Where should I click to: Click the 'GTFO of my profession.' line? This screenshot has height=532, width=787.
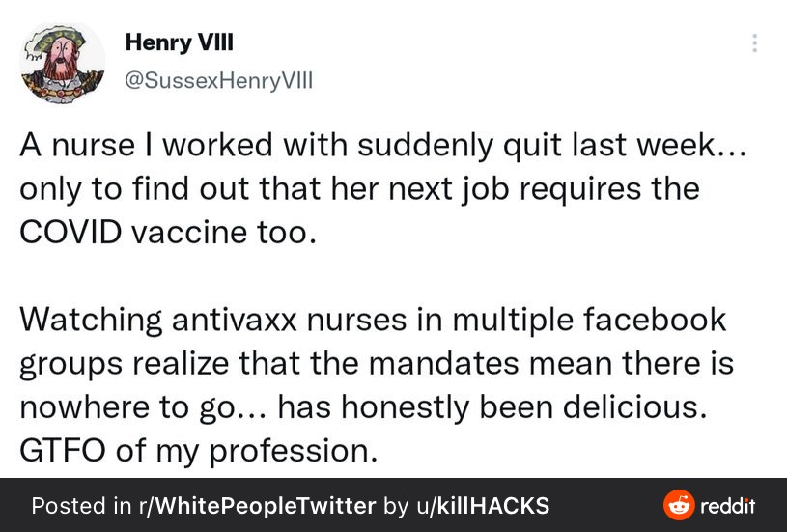pyautogui.click(x=198, y=451)
